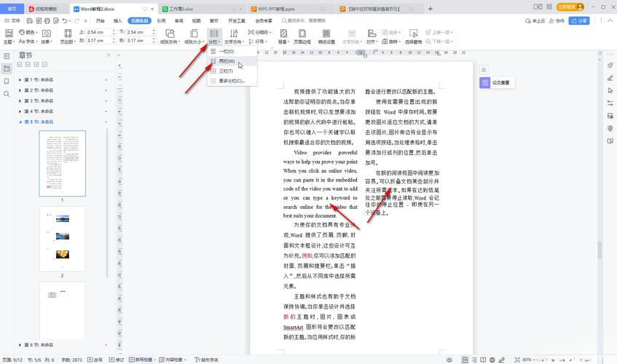Open the 文件 file menu button
Viewport: 617px width, 364px height.
pos(12,21)
